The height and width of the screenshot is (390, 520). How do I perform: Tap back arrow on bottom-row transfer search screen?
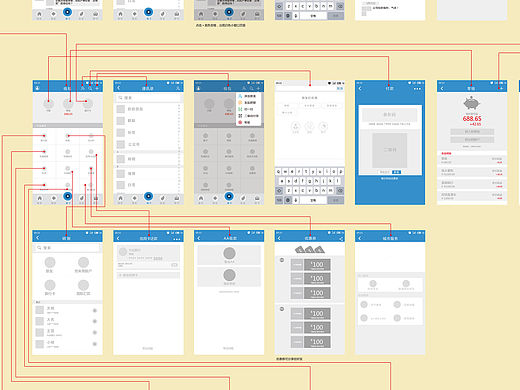[38, 238]
